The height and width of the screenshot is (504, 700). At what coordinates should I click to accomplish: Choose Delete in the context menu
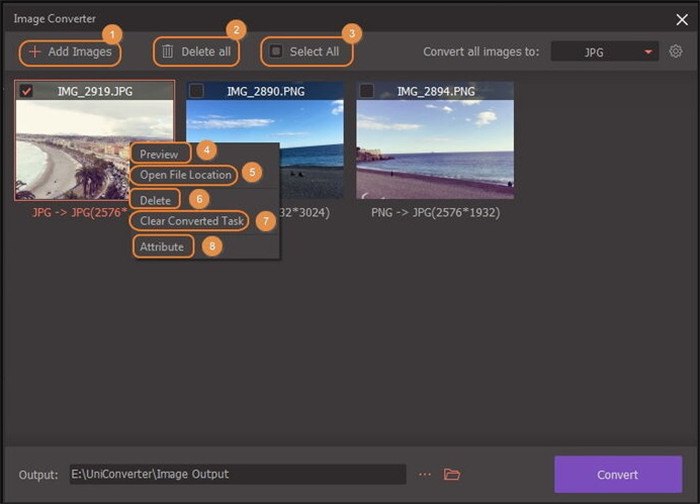point(155,200)
